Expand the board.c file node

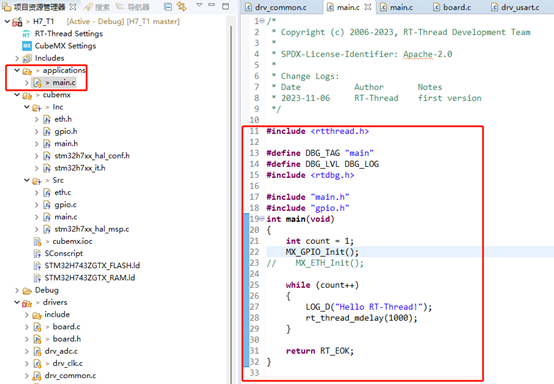point(26,327)
